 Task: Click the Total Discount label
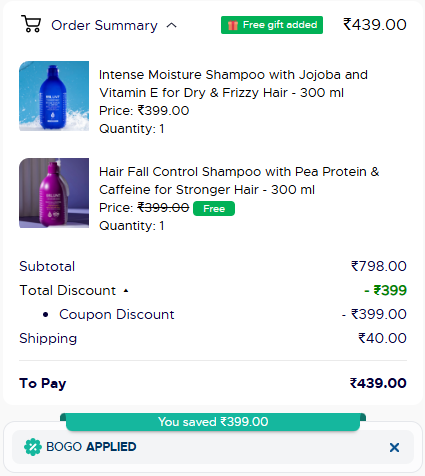tap(68, 290)
